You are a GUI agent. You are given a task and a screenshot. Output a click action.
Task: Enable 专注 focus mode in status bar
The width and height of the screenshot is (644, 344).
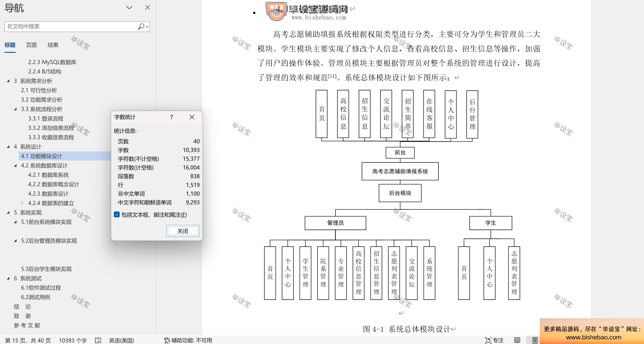click(x=494, y=340)
